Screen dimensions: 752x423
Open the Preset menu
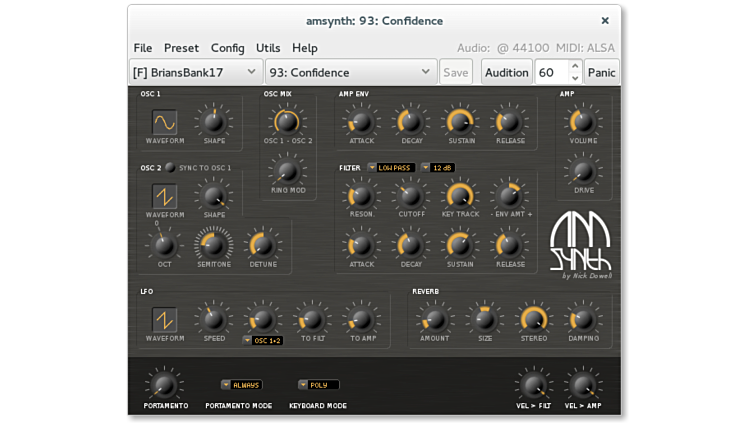[x=181, y=48]
